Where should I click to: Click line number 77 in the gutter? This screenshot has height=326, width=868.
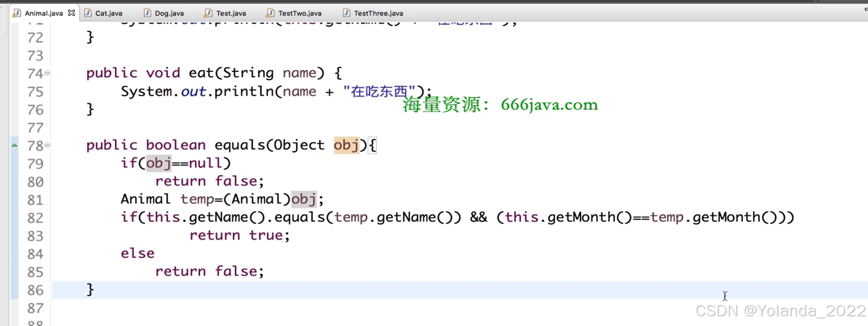click(35, 128)
